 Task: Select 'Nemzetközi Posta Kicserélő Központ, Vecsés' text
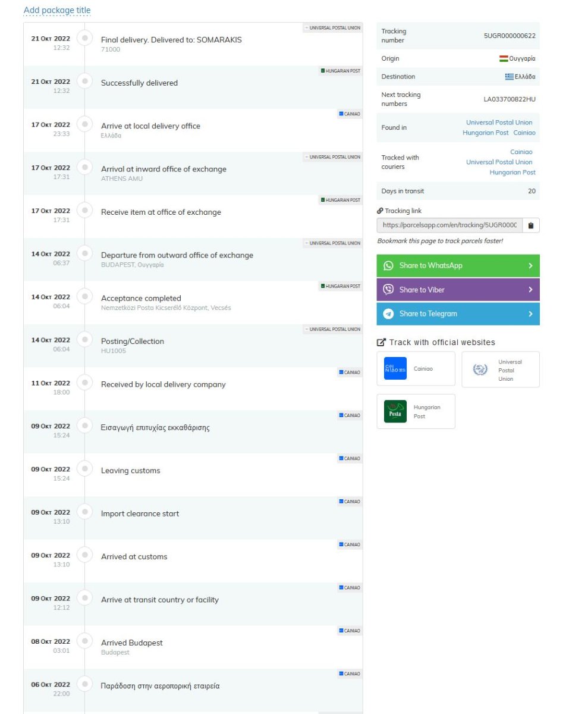click(x=166, y=308)
